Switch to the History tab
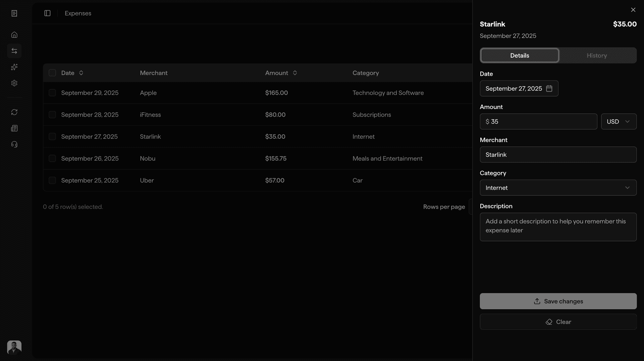The image size is (644, 361). [x=597, y=55]
